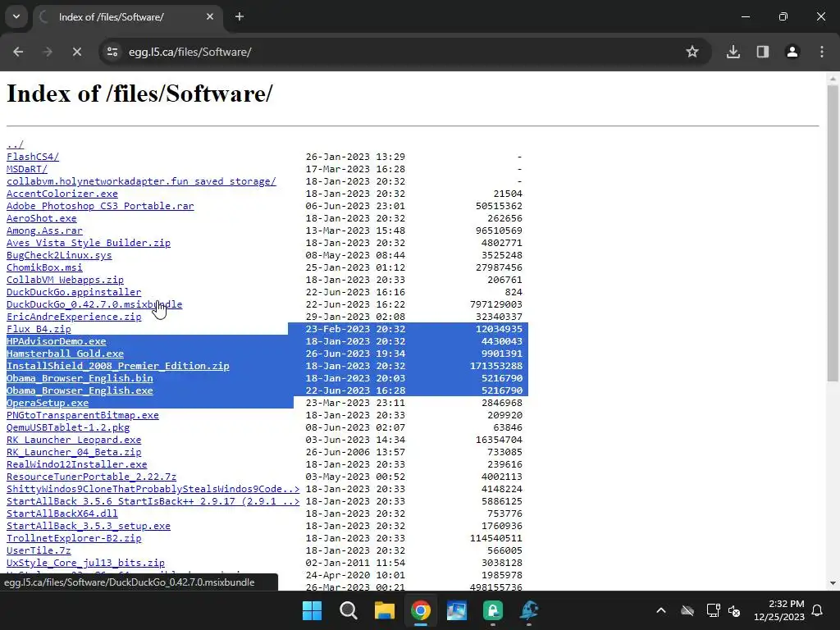Click the scrollbar down arrow

[x=832, y=583]
